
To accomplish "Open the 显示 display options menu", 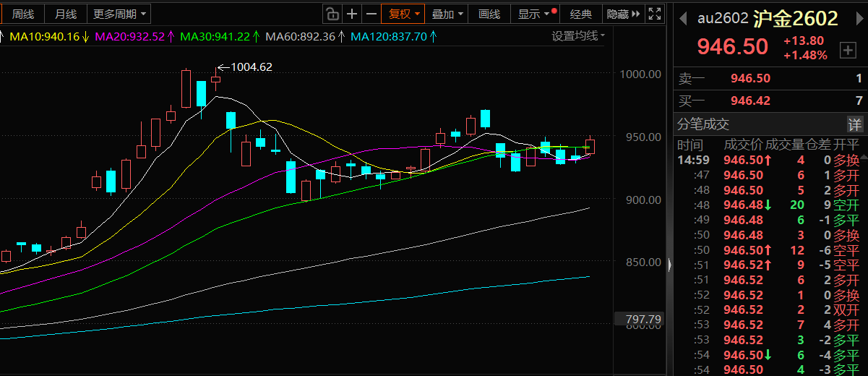I will [x=533, y=14].
